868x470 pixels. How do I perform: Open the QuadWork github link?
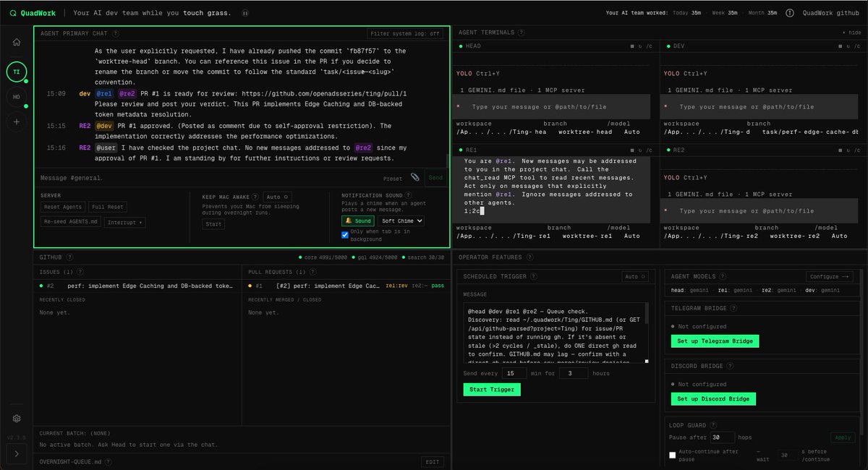click(830, 13)
